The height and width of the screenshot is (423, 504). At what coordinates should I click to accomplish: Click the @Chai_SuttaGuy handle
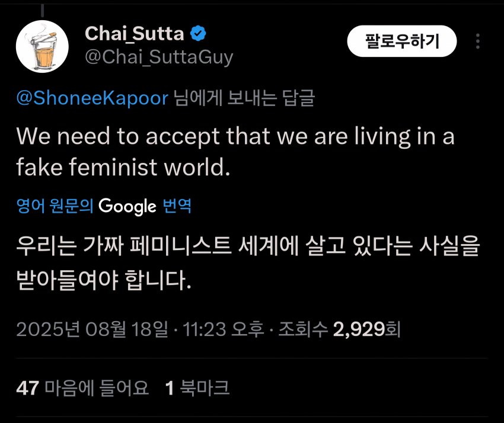pyautogui.click(x=159, y=57)
